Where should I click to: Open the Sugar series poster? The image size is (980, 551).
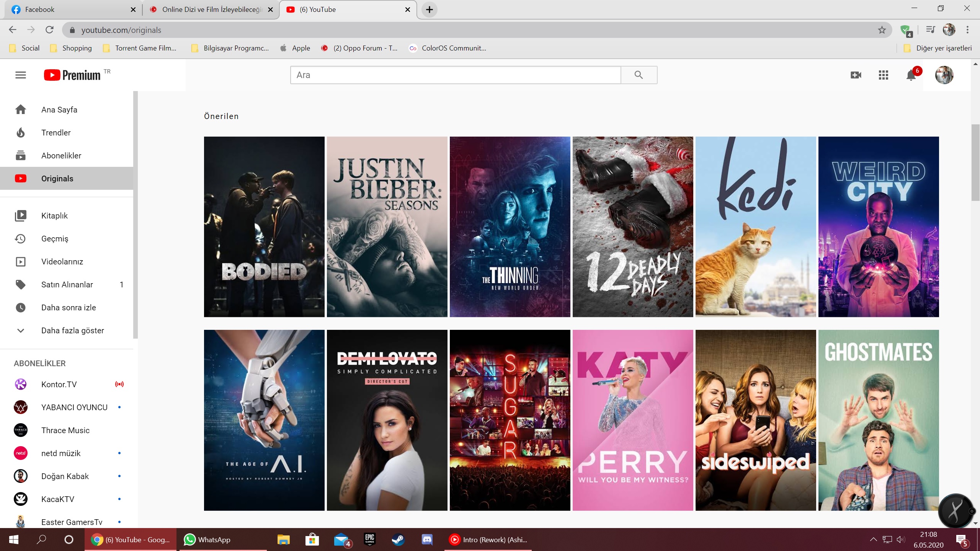point(510,420)
